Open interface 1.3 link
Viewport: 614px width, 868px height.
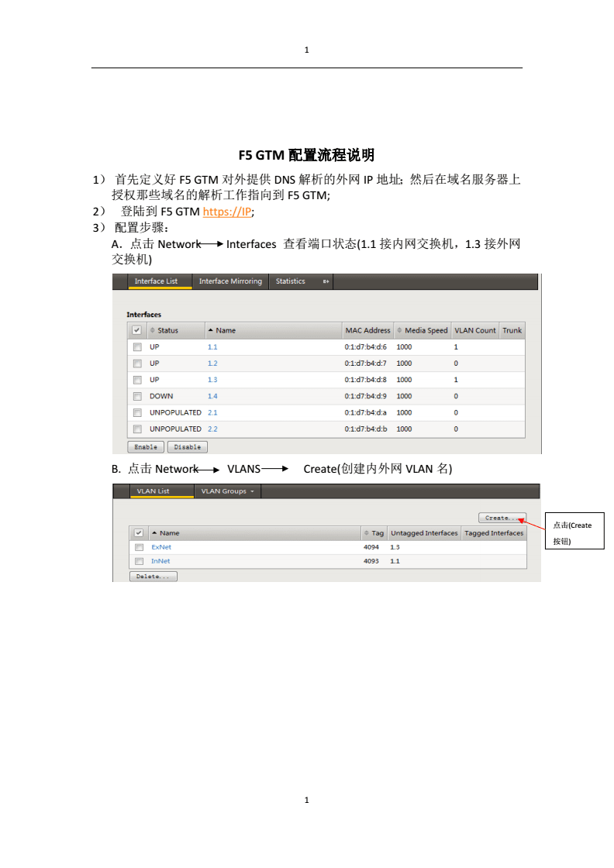point(212,380)
